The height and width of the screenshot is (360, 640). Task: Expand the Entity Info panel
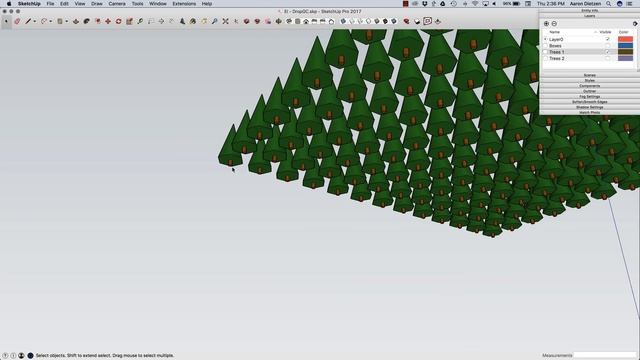589,10
